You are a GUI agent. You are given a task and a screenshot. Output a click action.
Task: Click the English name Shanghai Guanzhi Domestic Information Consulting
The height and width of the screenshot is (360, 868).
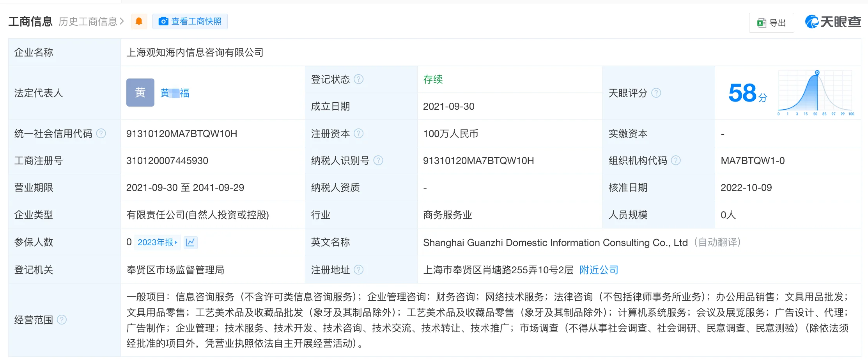tap(556, 242)
